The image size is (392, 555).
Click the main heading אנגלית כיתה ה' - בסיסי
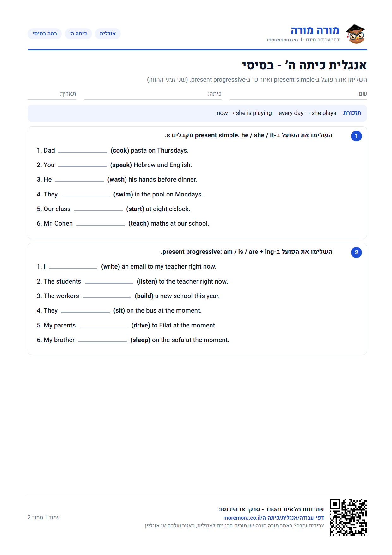[304, 65]
